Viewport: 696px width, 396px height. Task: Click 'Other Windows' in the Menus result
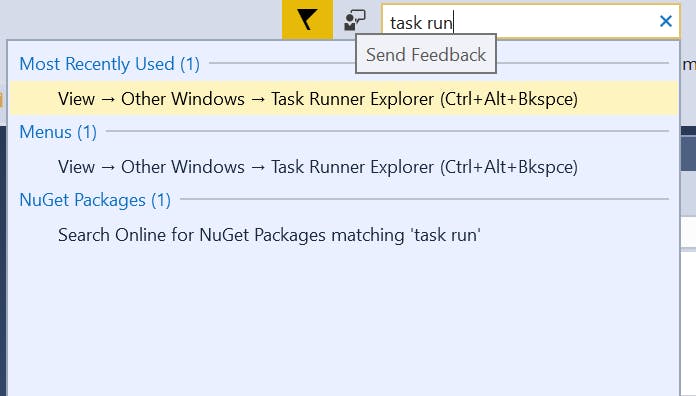point(183,167)
